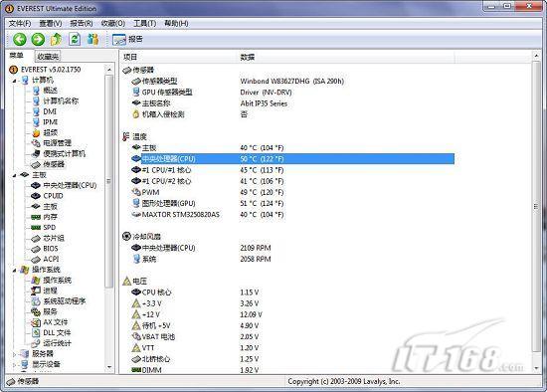Click the 报告 report toolbar button

click(x=127, y=40)
